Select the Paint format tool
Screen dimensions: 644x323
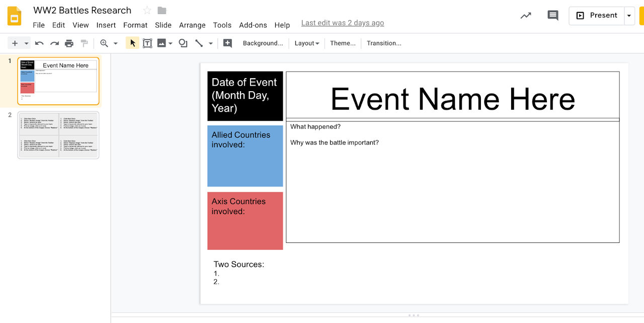point(84,43)
